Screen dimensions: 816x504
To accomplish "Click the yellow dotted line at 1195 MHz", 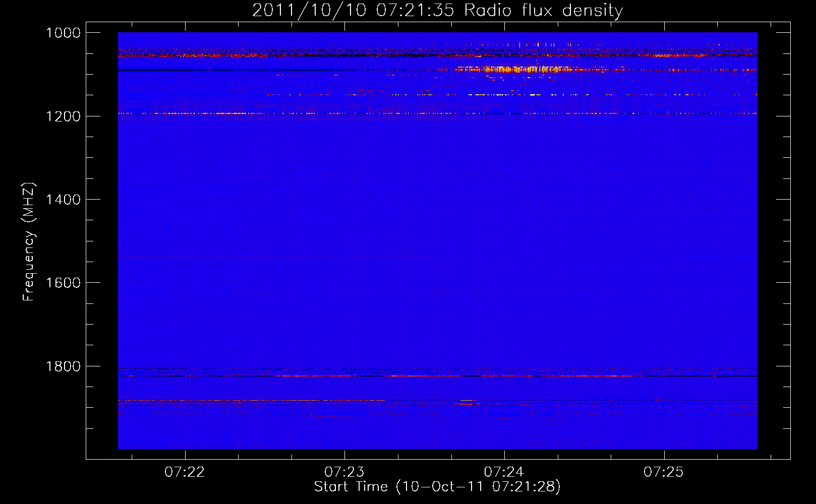I will (437, 113).
